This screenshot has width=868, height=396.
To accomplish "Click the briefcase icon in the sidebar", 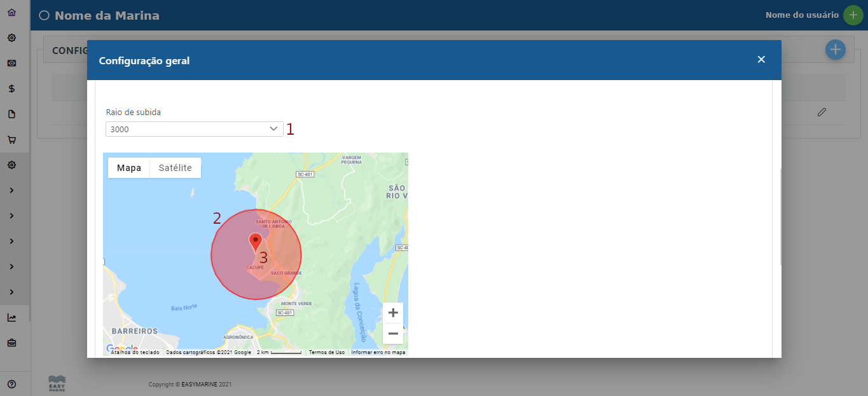I will pyautogui.click(x=11, y=343).
